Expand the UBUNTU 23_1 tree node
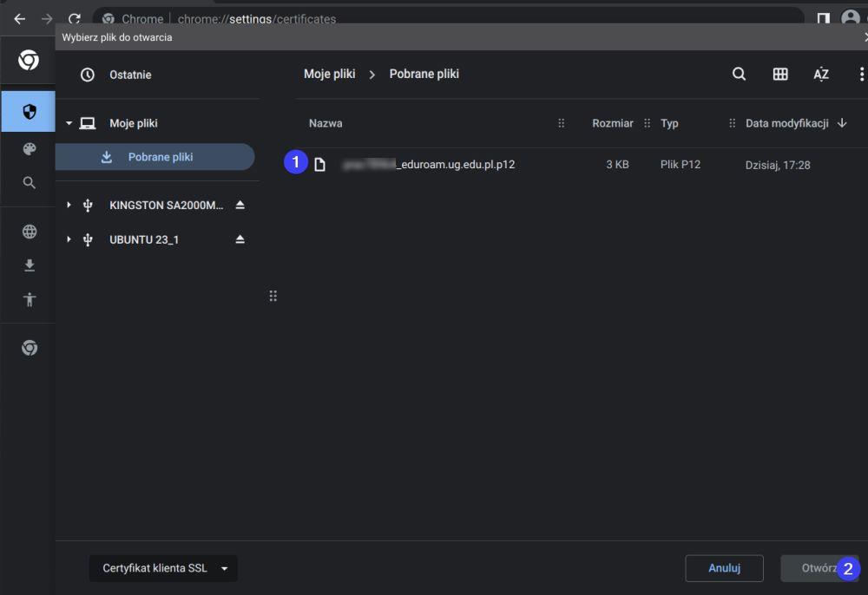Image resolution: width=868 pixels, height=595 pixels. point(69,239)
